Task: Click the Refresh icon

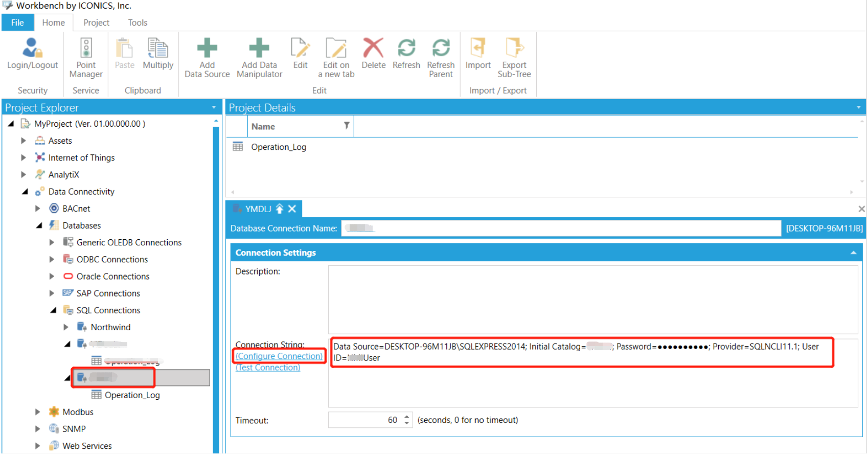Action: (406, 48)
